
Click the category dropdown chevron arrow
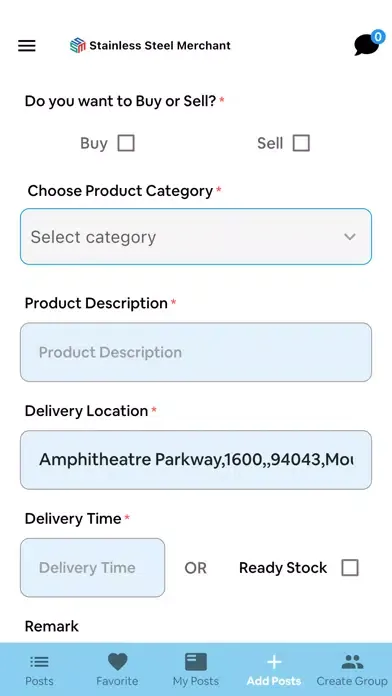click(x=350, y=237)
